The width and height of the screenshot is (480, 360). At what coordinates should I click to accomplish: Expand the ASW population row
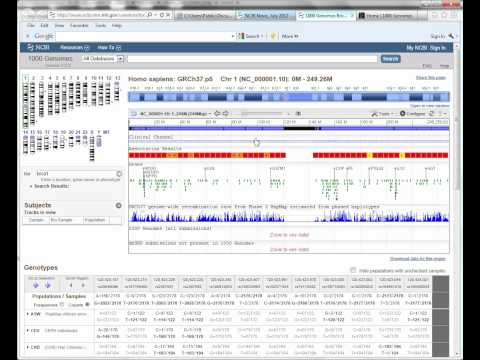pyautogui.click(x=28, y=314)
